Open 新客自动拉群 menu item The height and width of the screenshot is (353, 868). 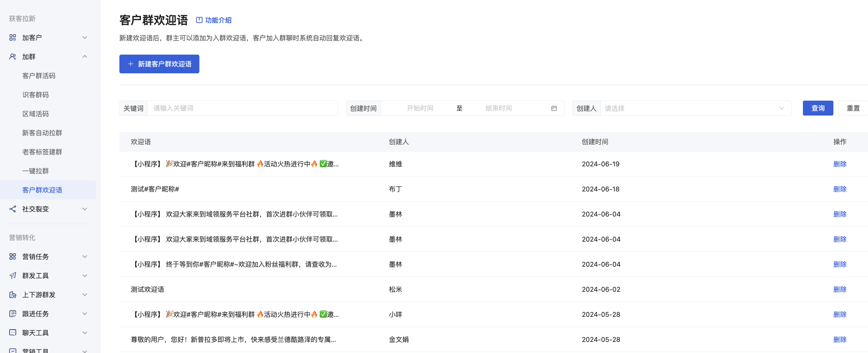pos(42,133)
